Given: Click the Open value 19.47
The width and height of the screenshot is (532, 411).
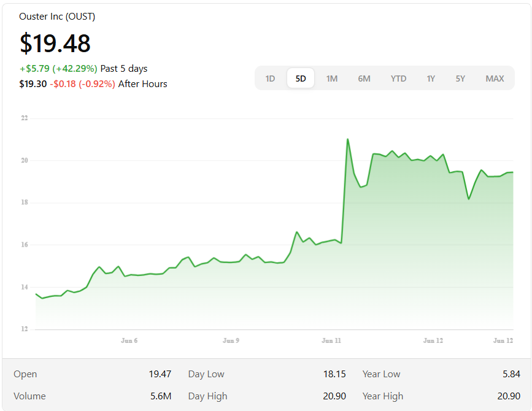Looking at the screenshot, I should [160, 374].
